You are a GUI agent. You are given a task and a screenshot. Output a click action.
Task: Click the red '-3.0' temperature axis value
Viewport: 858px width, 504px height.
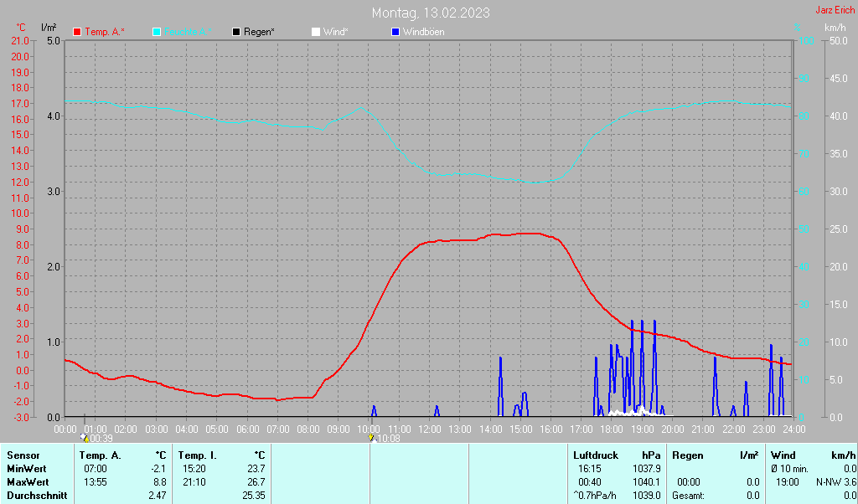20,418
